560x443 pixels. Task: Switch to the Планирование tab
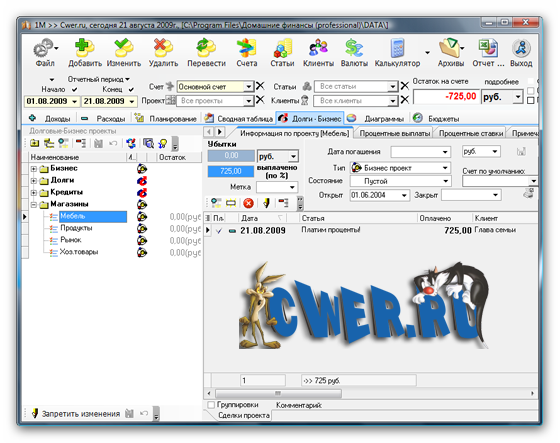click(166, 118)
